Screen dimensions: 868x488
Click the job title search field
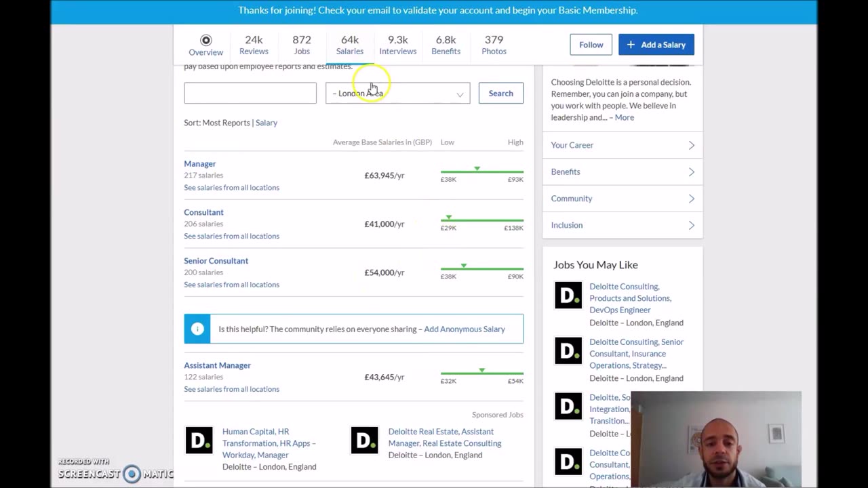250,93
